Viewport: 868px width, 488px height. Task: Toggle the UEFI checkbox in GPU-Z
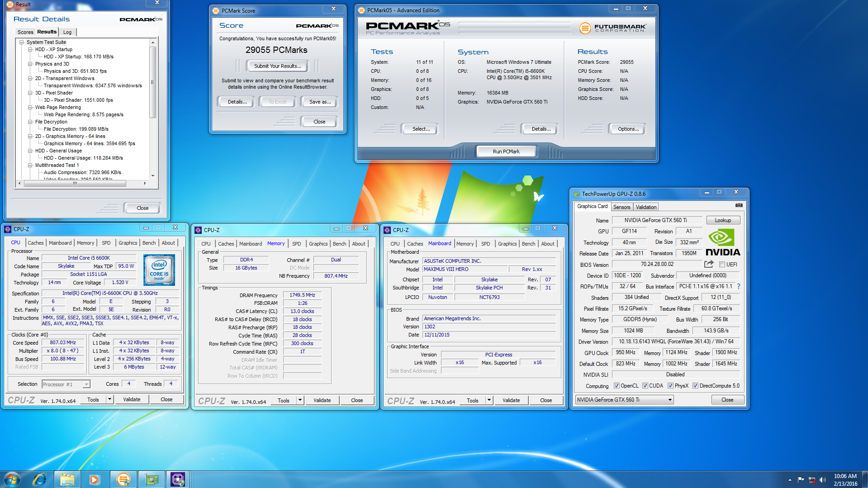click(722, 265)
